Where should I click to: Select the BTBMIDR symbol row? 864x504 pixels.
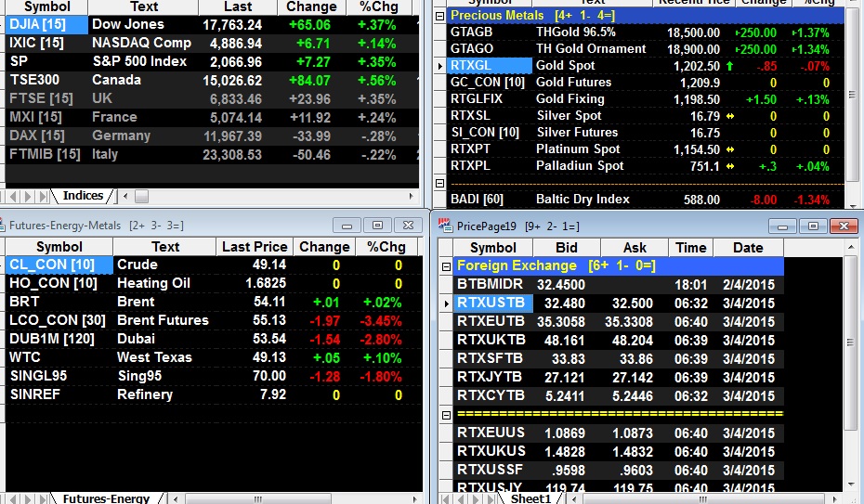[x=618, y=285]
